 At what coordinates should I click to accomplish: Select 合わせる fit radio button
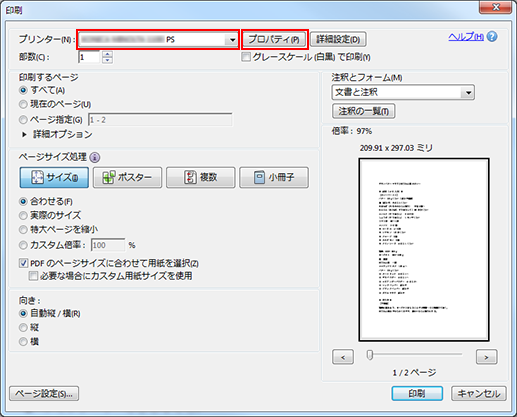(x=23, y=202)
